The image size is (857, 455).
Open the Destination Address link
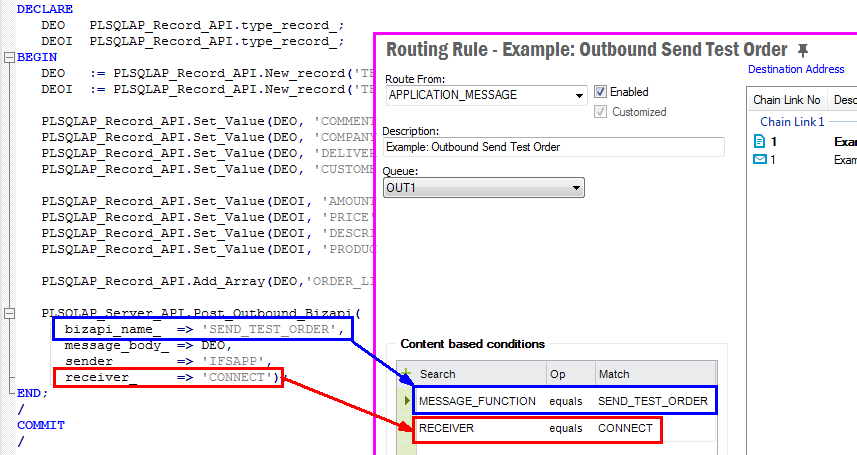(x=796, y=69)
